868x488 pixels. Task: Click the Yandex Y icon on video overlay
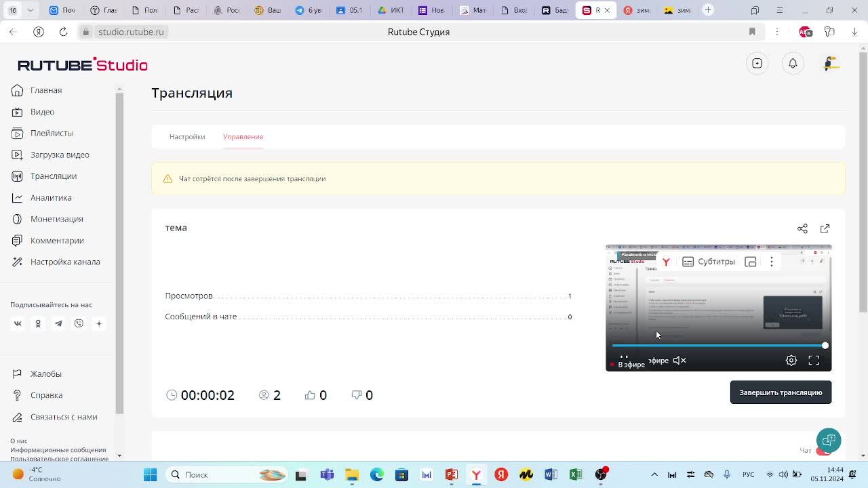pos(666,262)
